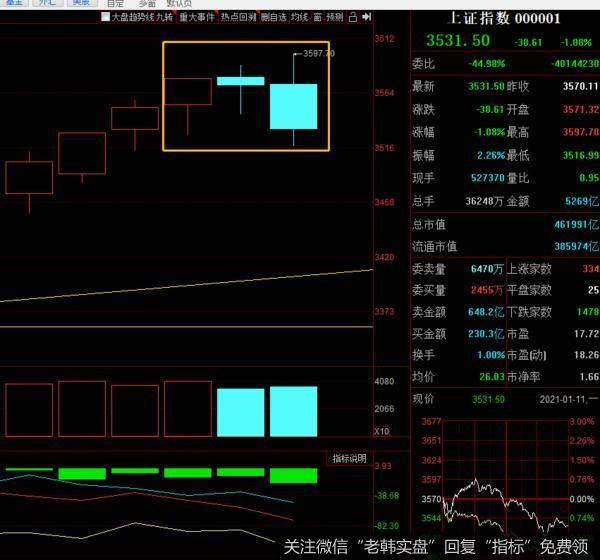The height and width of the screenshot is (560, 600).
Task: Click the 九转 indicator button
Action: pyautogui.click(x=165, y=17)
